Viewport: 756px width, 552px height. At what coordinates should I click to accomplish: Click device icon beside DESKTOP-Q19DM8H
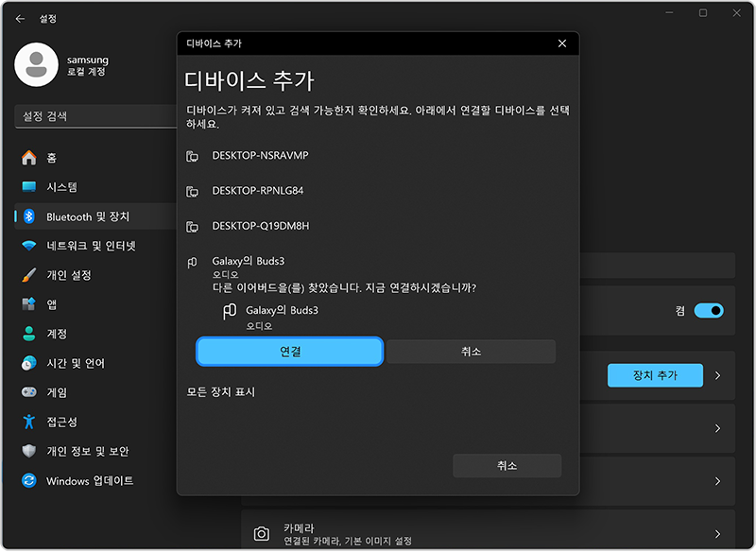pyautogui.click(x=193, y=227)
